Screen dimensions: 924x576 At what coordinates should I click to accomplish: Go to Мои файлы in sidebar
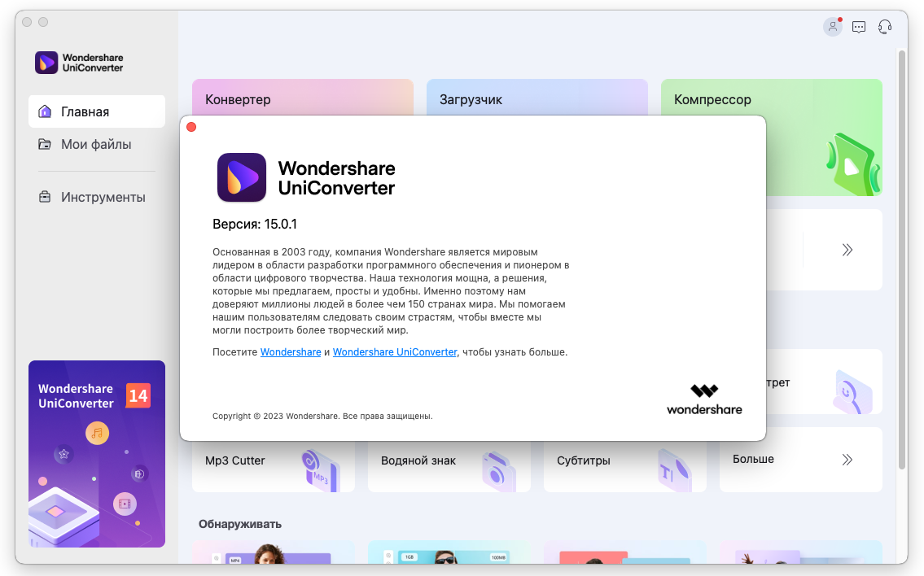(97, 144)
